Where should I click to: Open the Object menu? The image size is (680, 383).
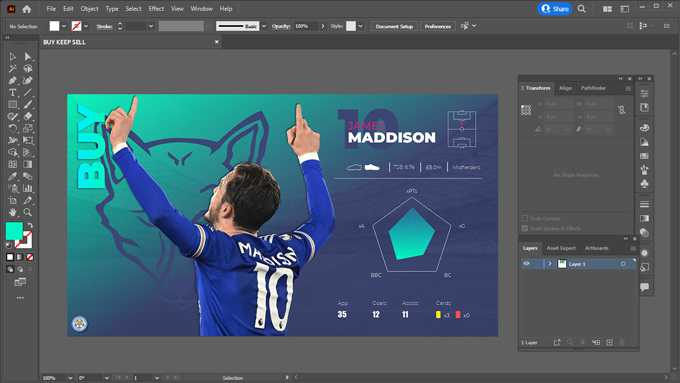point(89,9)
